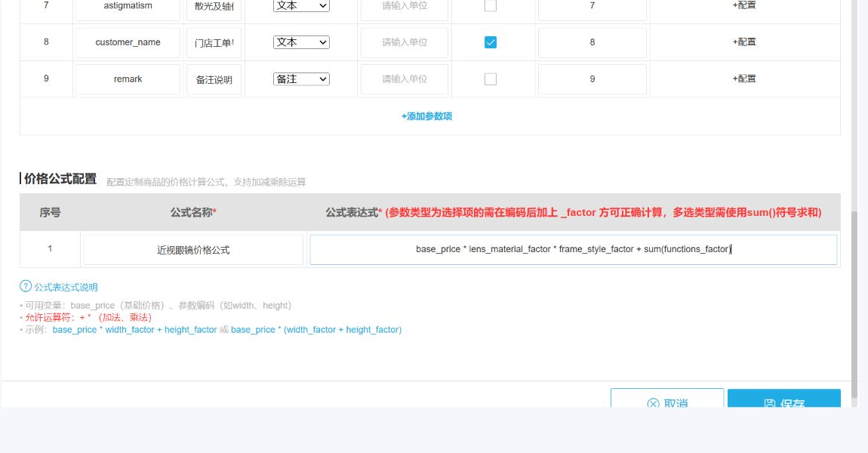Click the 可用变量 hint line

point(158,305)
